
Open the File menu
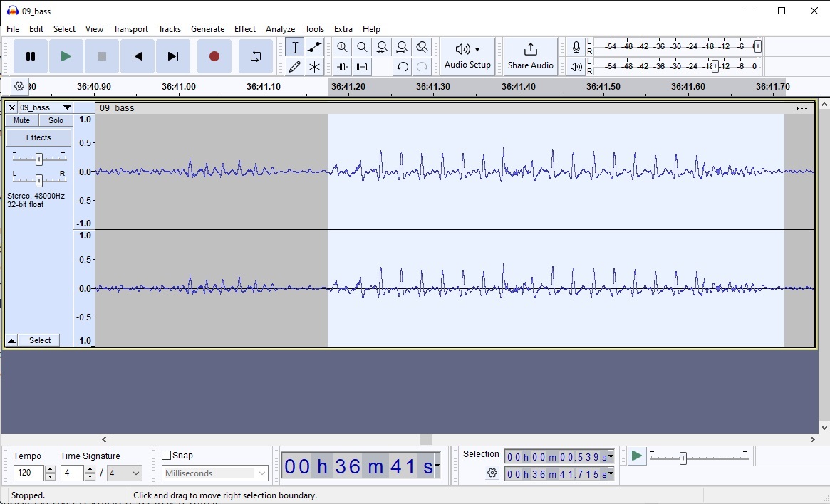coord(13,29)
